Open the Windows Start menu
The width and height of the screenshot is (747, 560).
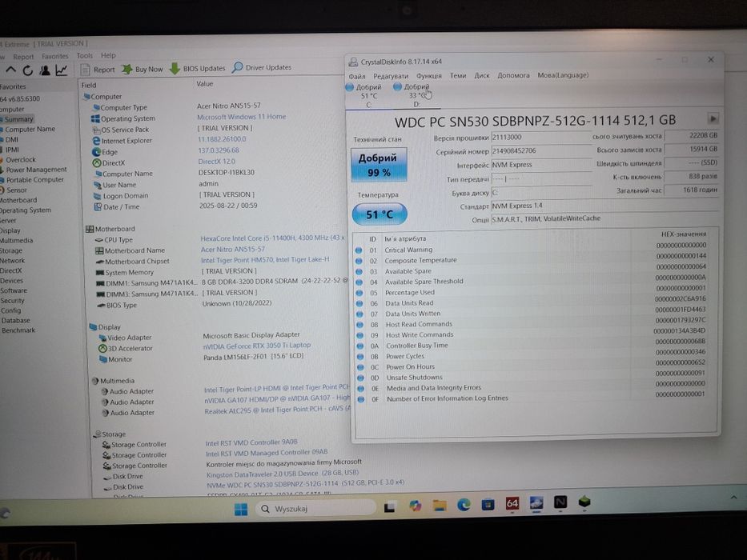(x=241, y=509)
